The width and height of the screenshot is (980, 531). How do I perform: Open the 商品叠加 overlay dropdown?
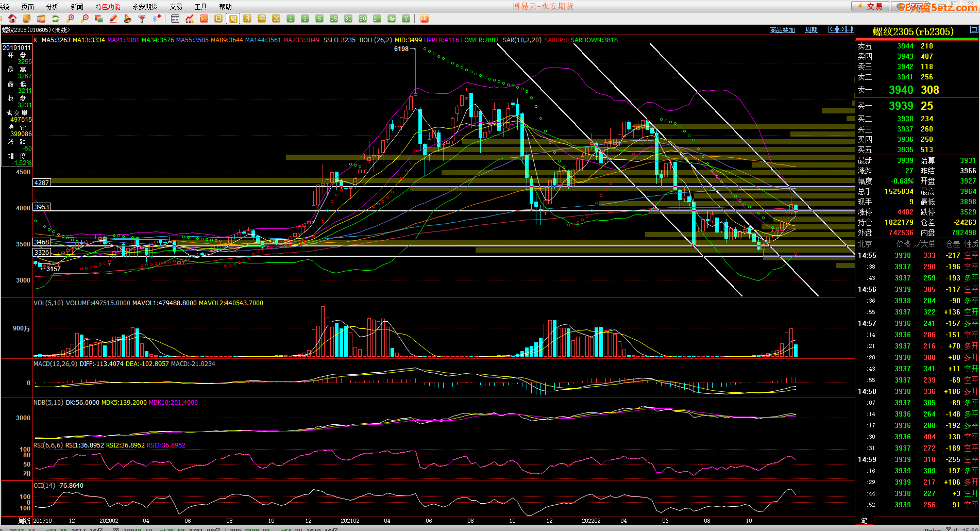[x=782, y=30]
